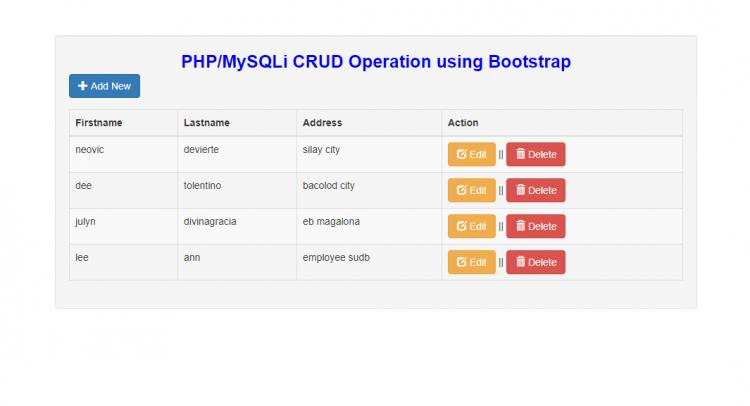
Task: Click the pencil icon in neovic's row
Action: pyautogui.click(x=462, y=154)
